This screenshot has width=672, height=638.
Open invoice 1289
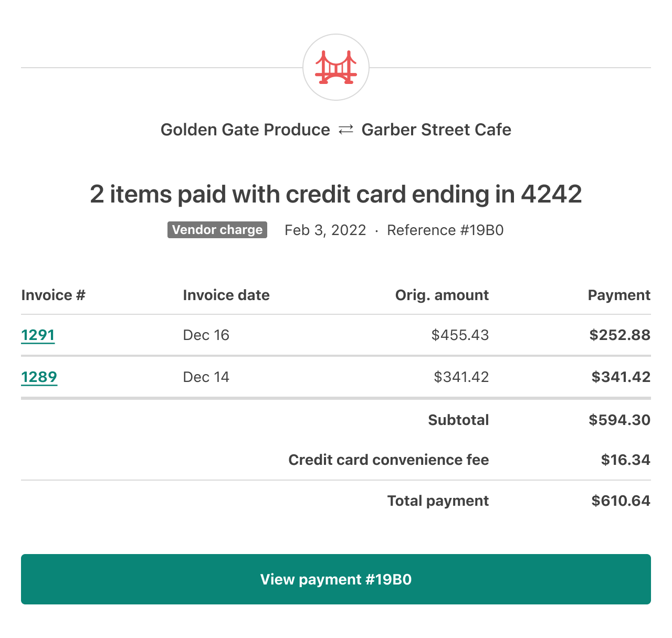point(39,377)
